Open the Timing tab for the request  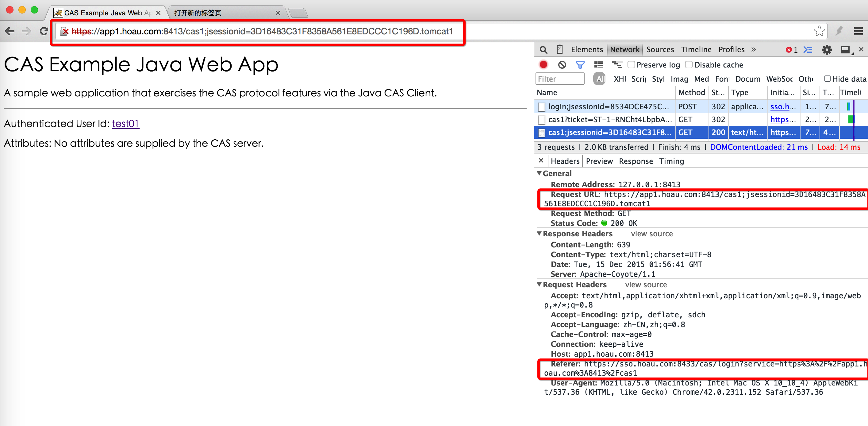pyautogui.click(x=671, y=161)
